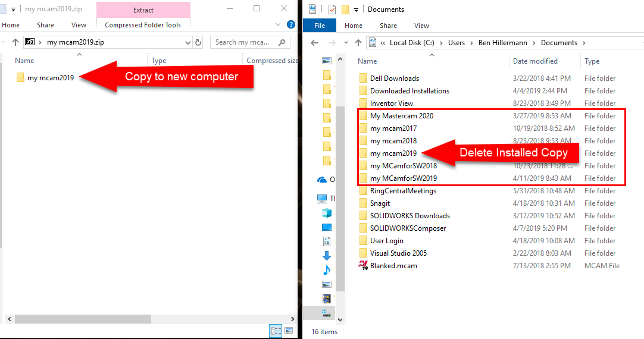Viewport: 644px width, 339px height.
Task: Open 3D Objects cube icon in navigation pane
Action: pyautogui.click(x=327, y=213)
